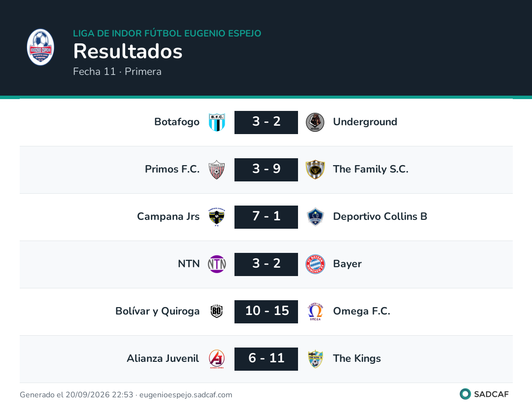The image size is (532, 420).
Task: Click the purple NTN team logo
Action: [x=217, y=264]
